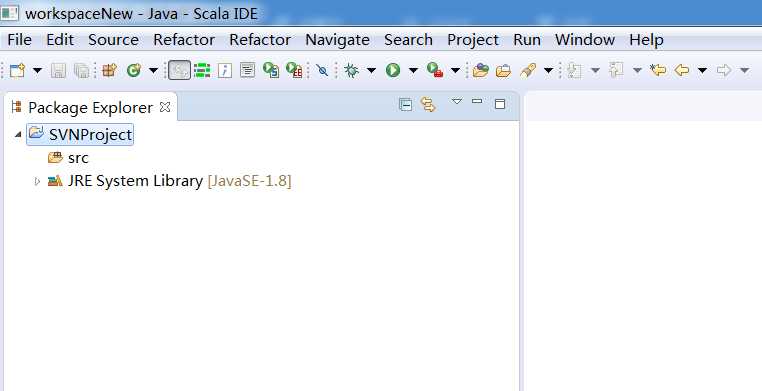The width and height of the screenshot is (762, 391).
Task: Select the Package Explorer tab
Action: point(90,107)
